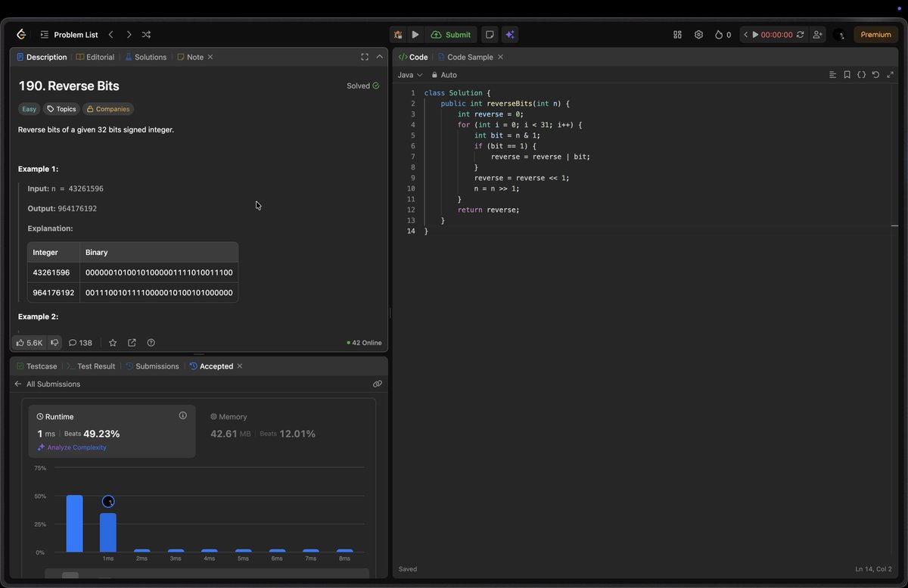The height and width of the screenshot is (588, 908).
Task: Open the layout grid icon
Action: pyautogui.click(x=677, y=35)
